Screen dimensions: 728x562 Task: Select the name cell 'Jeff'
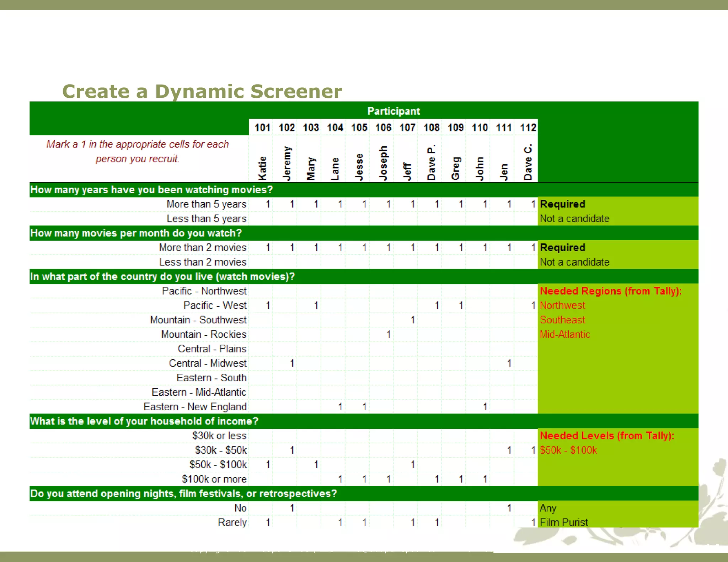click(x=407, y=172)
